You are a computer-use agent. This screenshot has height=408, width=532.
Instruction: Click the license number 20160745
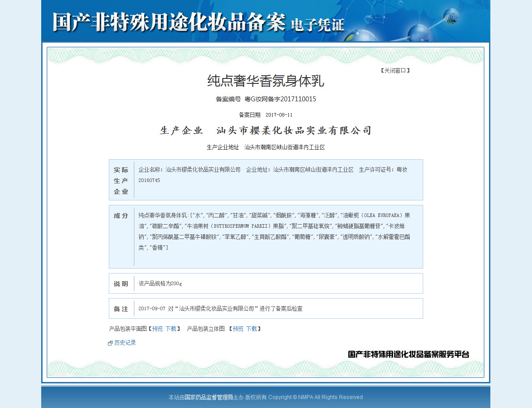149,180
